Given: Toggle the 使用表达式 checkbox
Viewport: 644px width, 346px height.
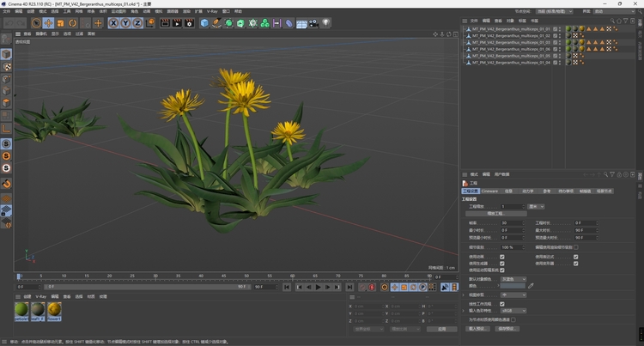Looking at the screenshot, I should pos(575,256).
